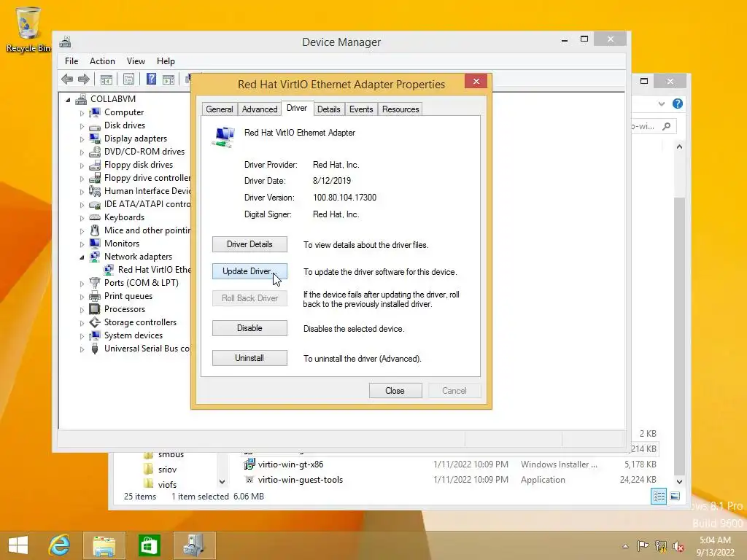Open the Action menu
This screenshot has height=560, width=747.
click(x=102, y=61)
